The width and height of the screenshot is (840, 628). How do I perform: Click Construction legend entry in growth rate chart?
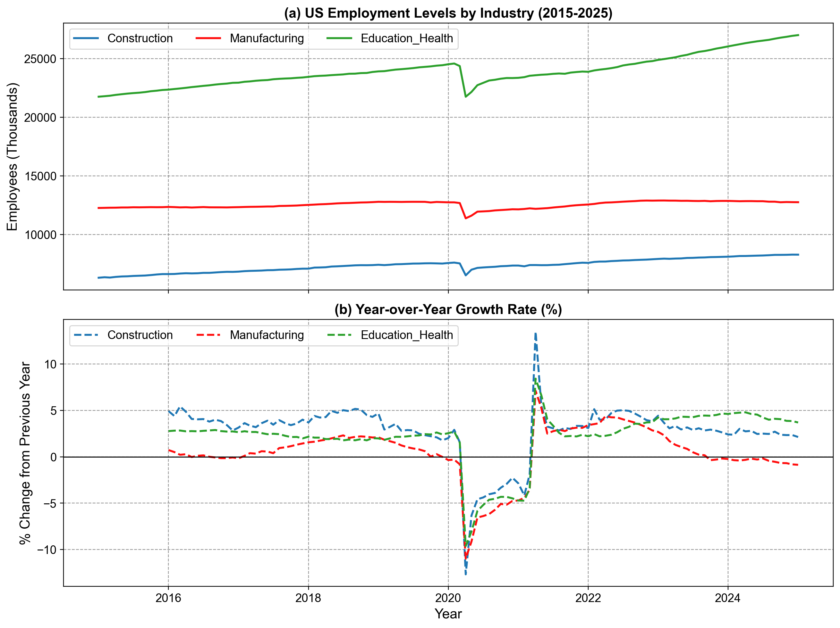click(140, 335)
